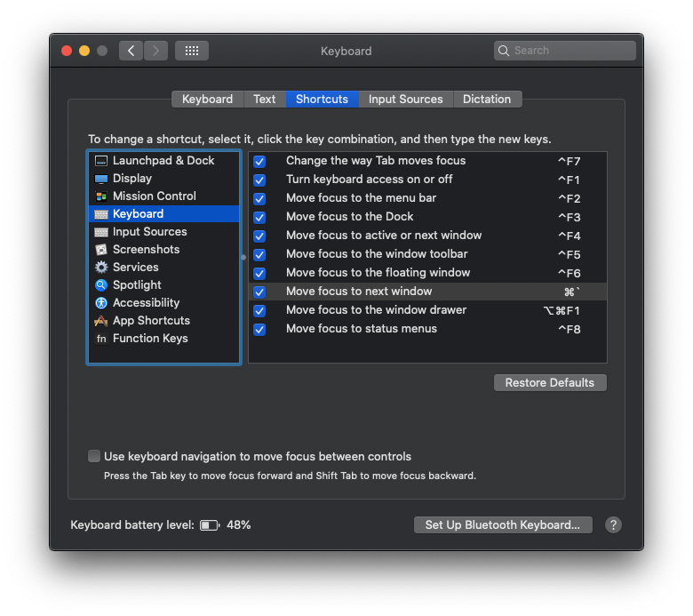
Task: Uncheck Move focus to the Dock
Action: (x=259, y=217)
